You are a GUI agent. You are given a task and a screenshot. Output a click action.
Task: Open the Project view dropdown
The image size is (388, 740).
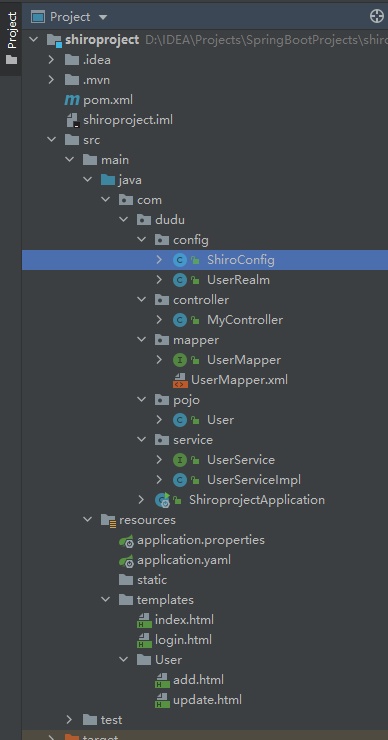pyautogui.click(x=103, y=17)
